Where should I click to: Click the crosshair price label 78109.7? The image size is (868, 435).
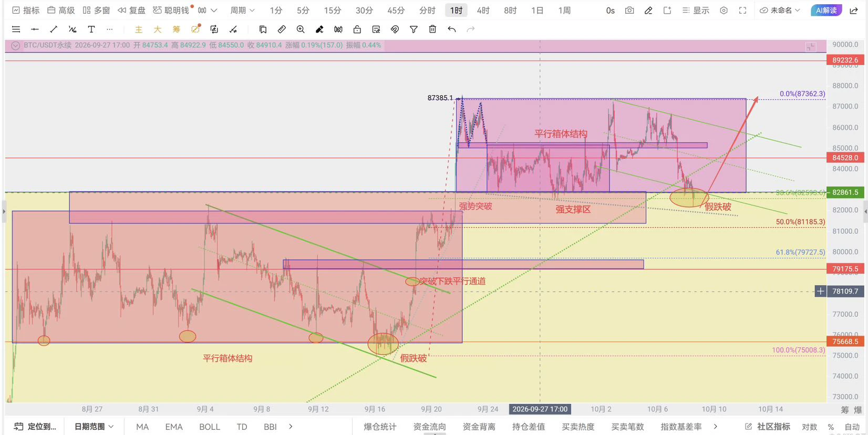pos(845,291)
